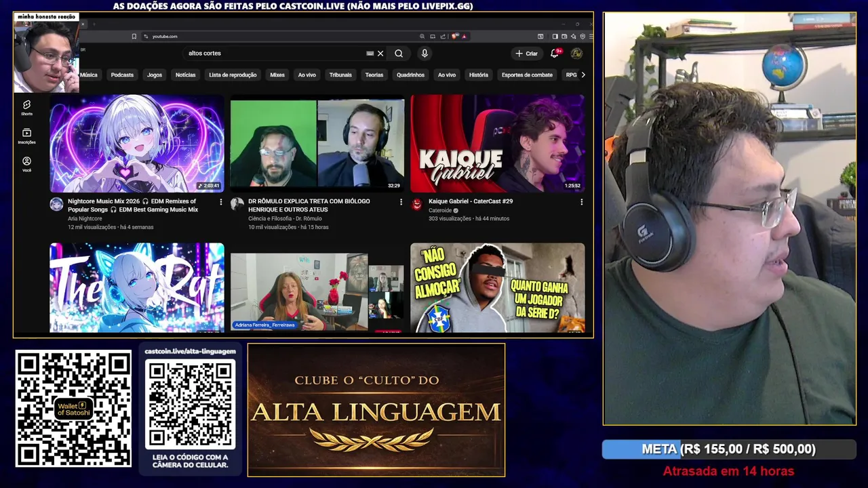
Task: Play the Dr. Rômulo green-screen thumbnail
Action: click(317, 144)
